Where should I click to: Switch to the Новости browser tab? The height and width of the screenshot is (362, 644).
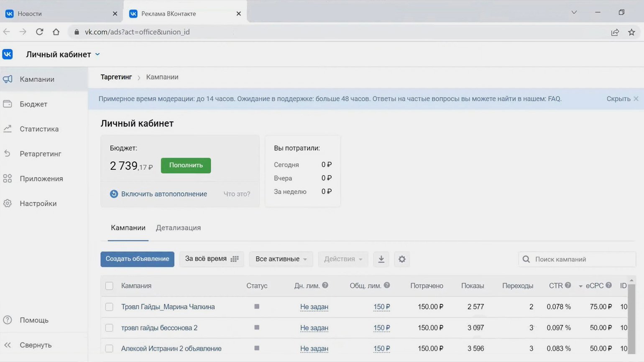61,13
